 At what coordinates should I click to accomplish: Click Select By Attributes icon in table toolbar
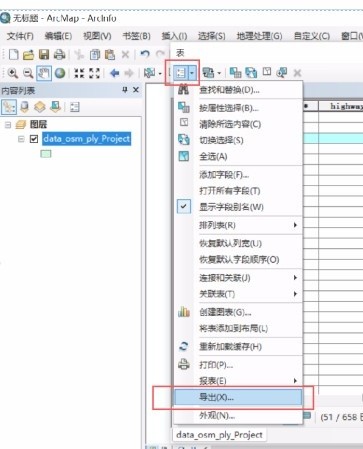point(235,72)
